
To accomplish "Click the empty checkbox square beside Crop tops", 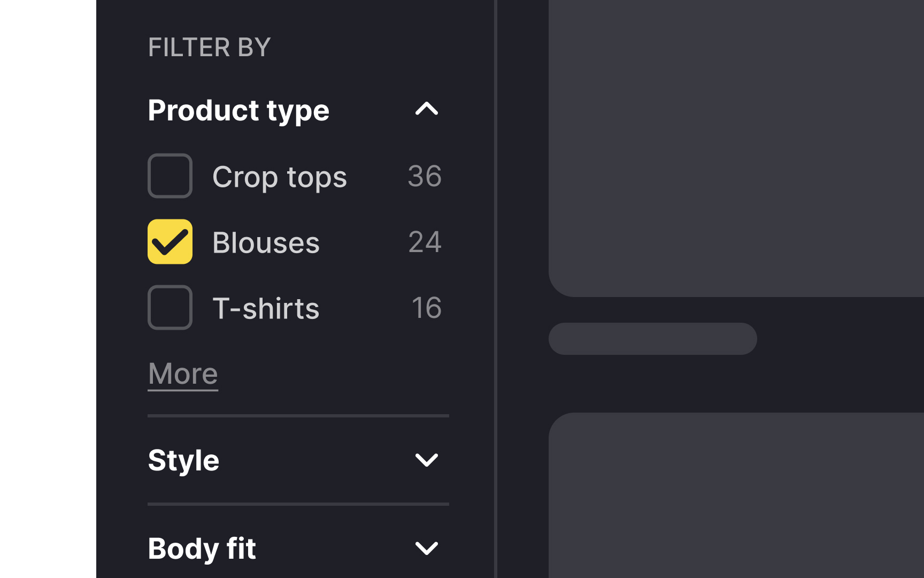I will pyautogui.click(x=170, y=176).
